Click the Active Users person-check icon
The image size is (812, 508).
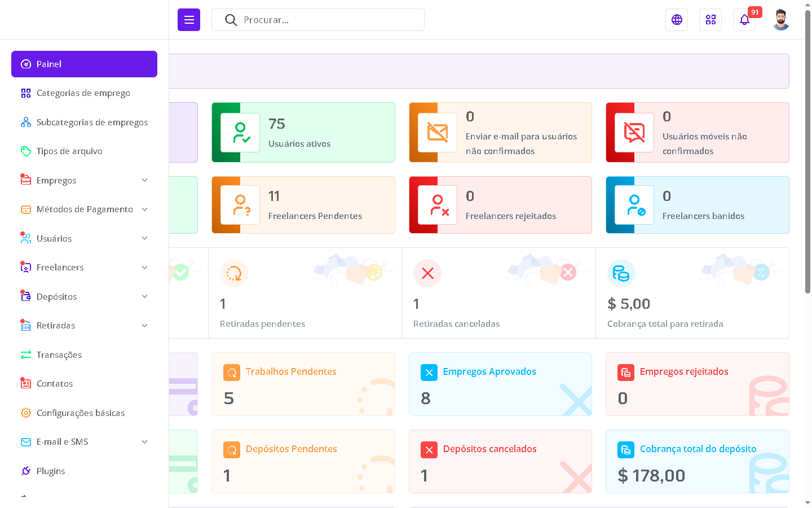pos(240,133)
